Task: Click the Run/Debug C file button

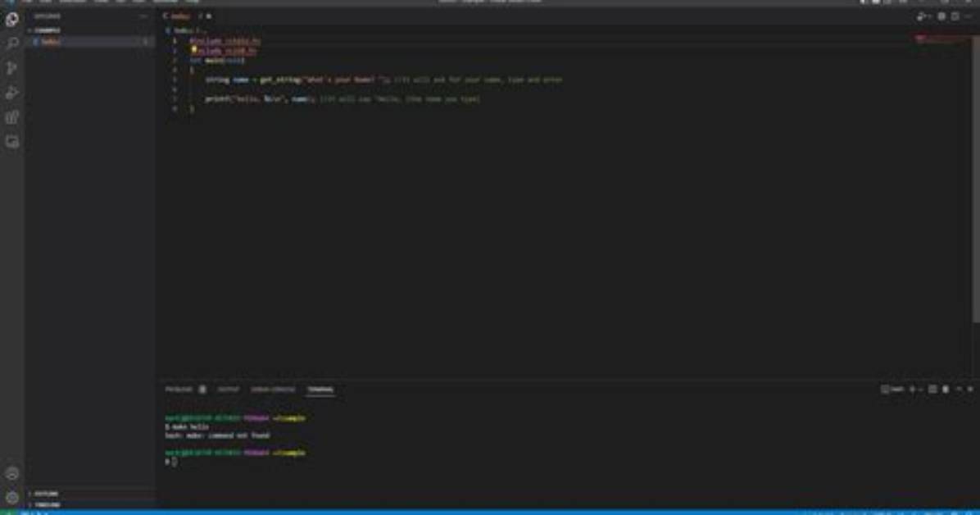Action: pos(921,16)
